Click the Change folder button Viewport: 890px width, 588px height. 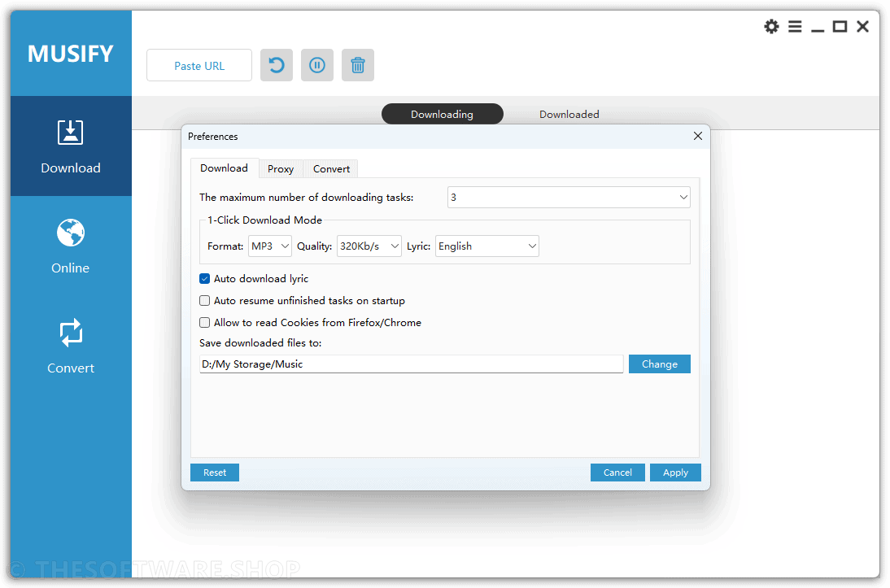pos(660,364)
